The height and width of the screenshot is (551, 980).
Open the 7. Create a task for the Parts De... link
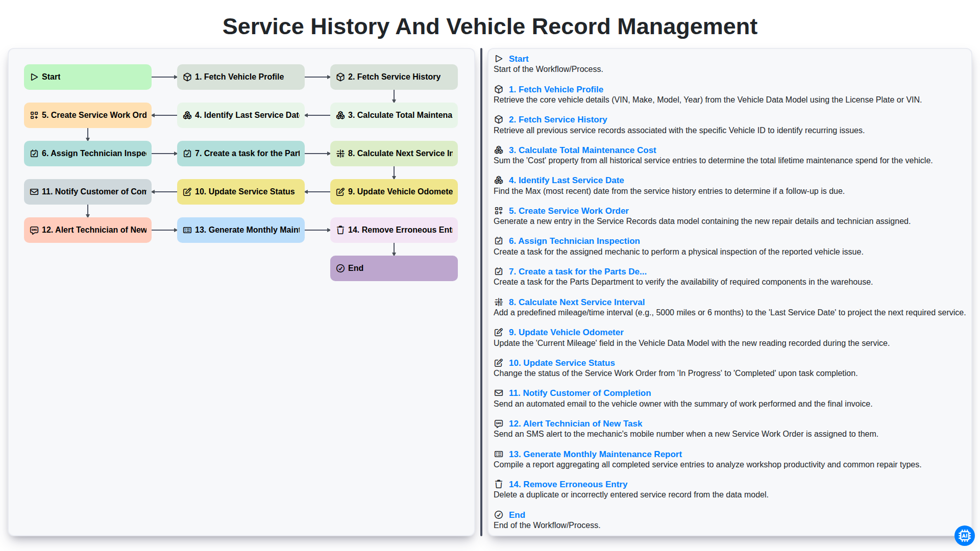point(578,271)
